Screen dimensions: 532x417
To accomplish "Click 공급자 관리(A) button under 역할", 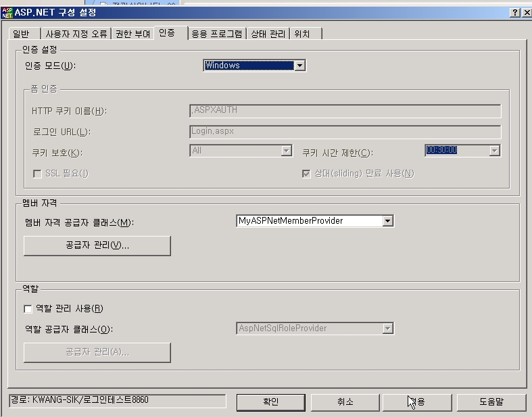I will point(97,352).
